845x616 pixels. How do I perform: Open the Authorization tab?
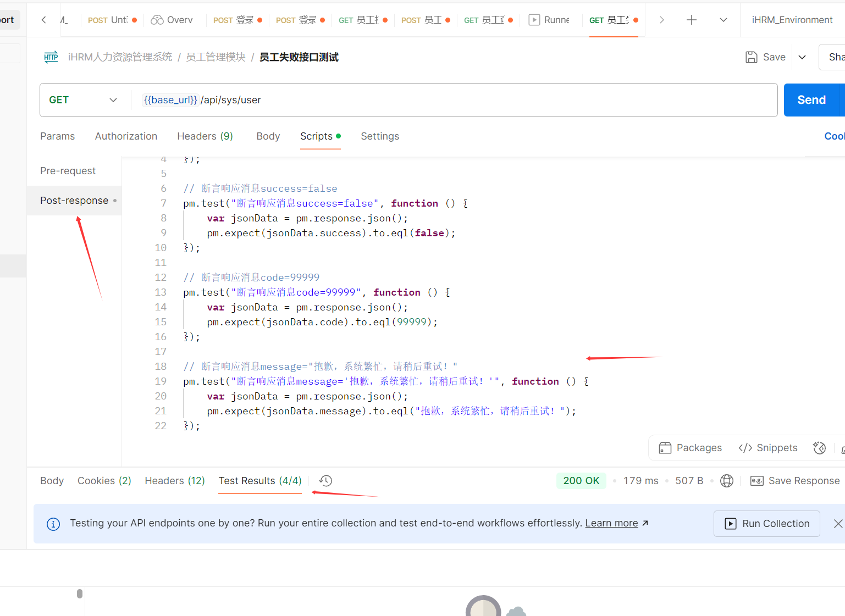[x=126, y=136]
